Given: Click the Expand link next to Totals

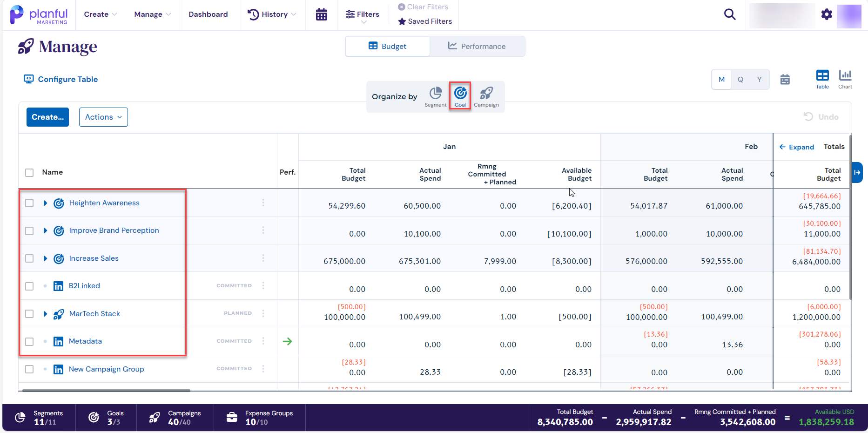Looking at the screenshot, I should 797,147.
